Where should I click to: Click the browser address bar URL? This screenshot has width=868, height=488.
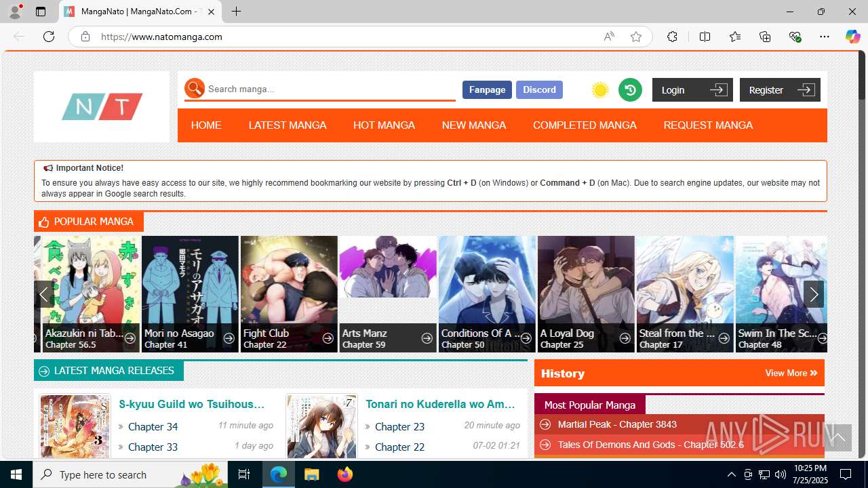pyautogui.click(x=161, y=37)
